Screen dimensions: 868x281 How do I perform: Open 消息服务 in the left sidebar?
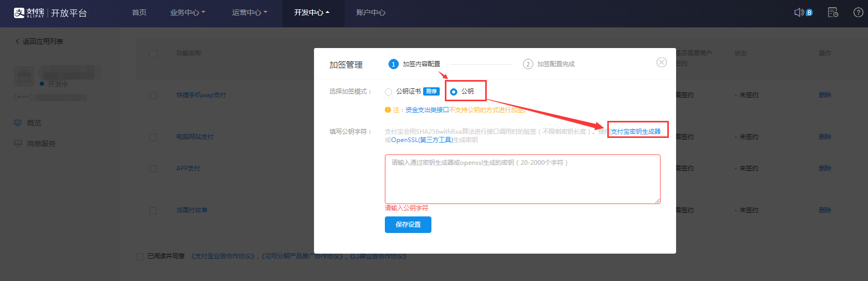[x=41, y=144]
